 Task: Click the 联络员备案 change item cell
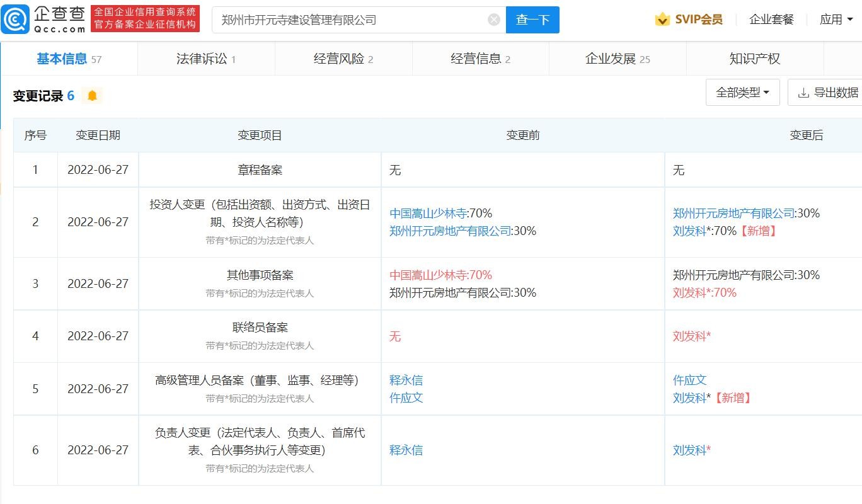pyautogui.click(x=260, y=336)
